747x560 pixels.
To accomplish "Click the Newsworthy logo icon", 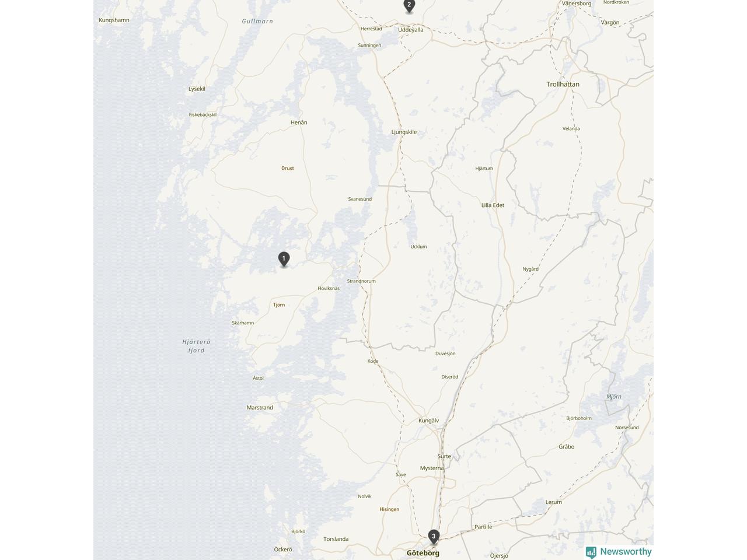I will point(591,552).
